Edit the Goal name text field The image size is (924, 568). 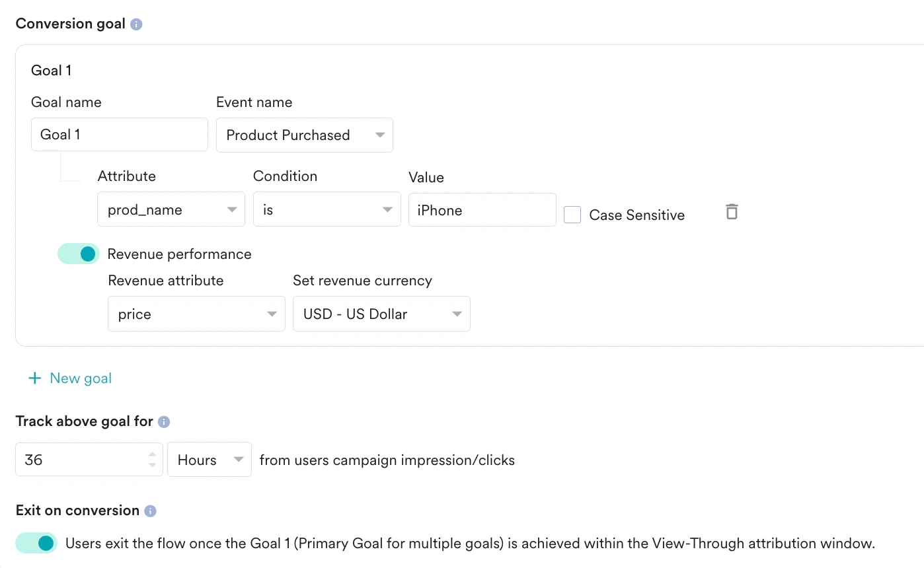(119, 135)
